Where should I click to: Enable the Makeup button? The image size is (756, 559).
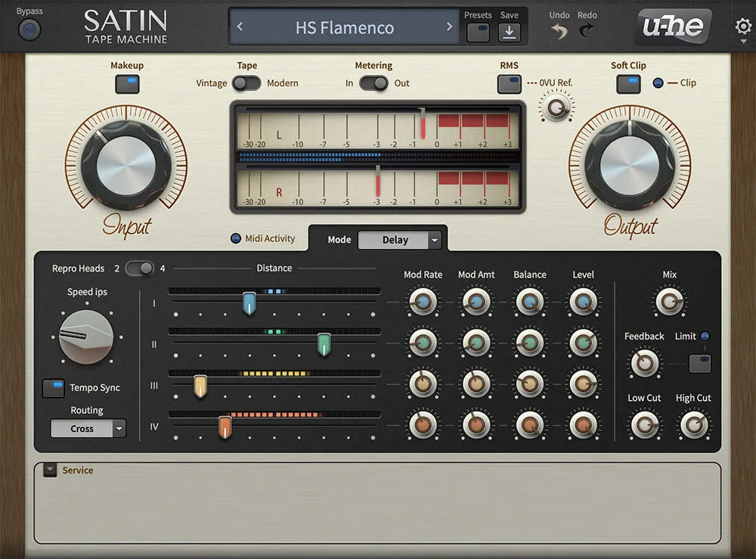click(126, 85)
